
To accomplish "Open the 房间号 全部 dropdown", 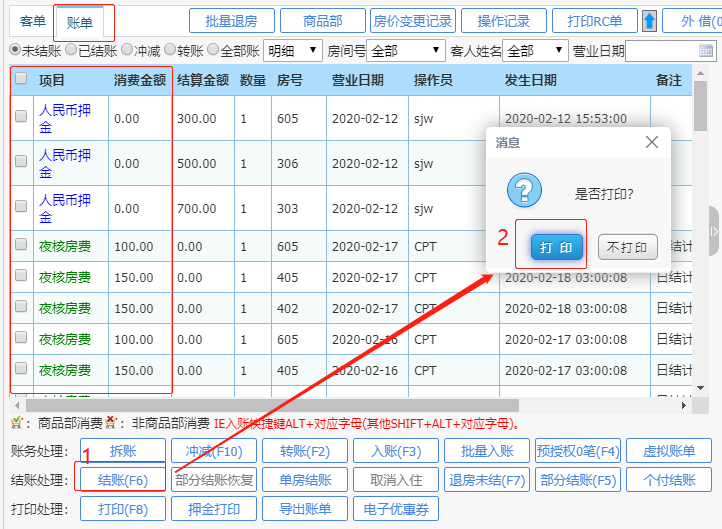I will click(x=406, y=51).
